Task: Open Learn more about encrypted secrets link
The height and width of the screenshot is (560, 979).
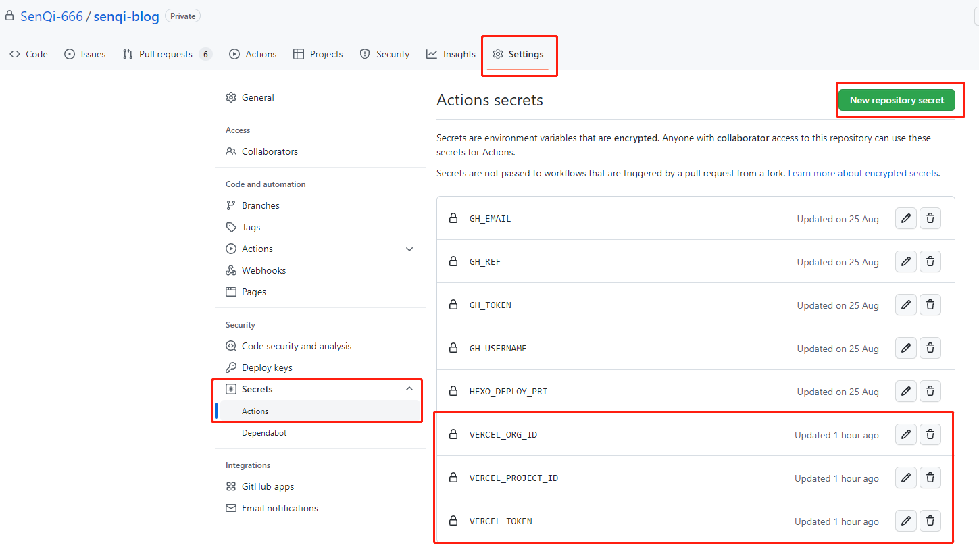Action: tap(863, 173)
